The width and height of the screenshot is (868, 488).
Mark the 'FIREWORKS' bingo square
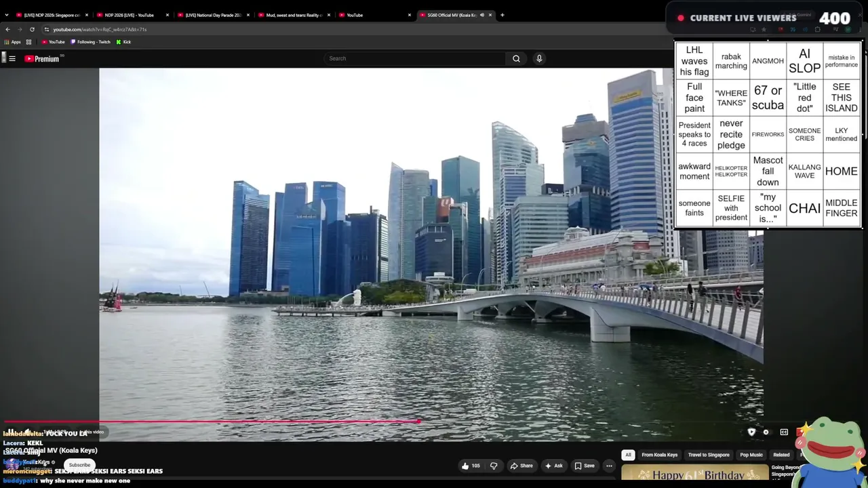(768, 134)
